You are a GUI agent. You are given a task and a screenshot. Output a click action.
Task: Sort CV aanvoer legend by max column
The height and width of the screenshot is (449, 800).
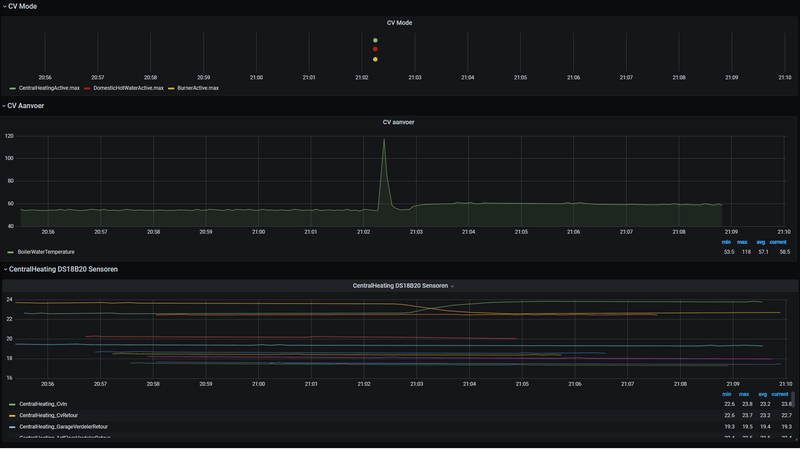744,241
